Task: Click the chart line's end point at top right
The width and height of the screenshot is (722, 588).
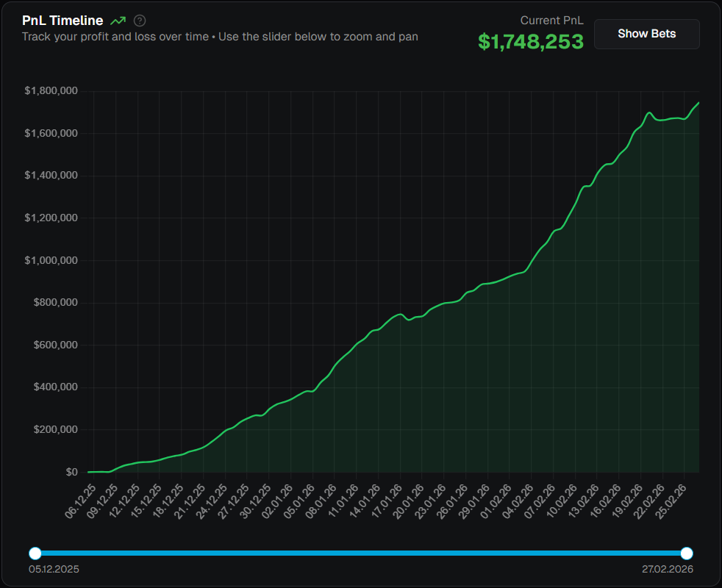Action: tap(698, 103)
